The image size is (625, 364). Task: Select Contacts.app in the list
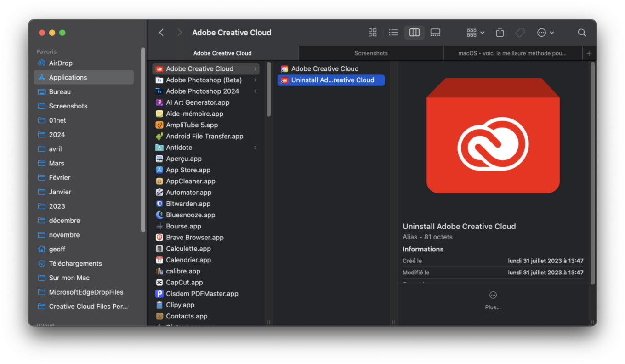click(x=206, y=316)
